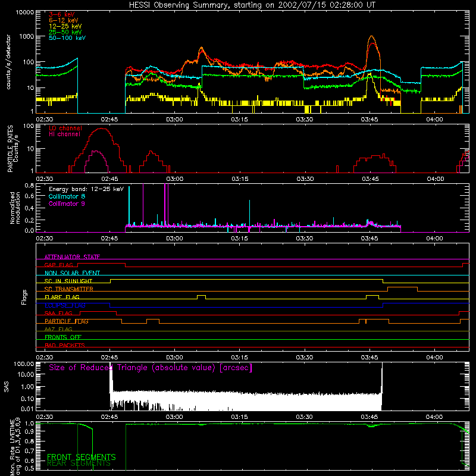This screenshot has height=476, width=476.
Task: Click the "ECLIPSE FLAG" label
Action: tap(65, 305)
